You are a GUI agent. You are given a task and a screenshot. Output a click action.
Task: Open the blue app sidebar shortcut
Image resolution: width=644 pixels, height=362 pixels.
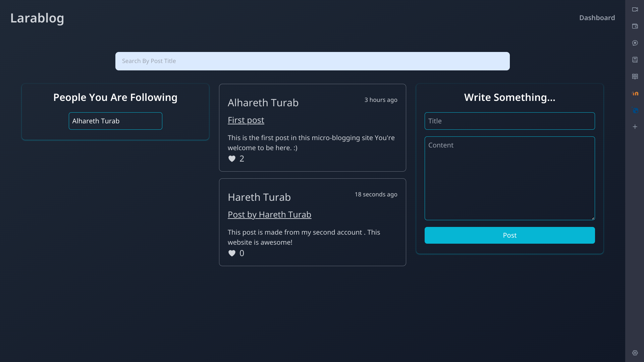coord(635,110)
